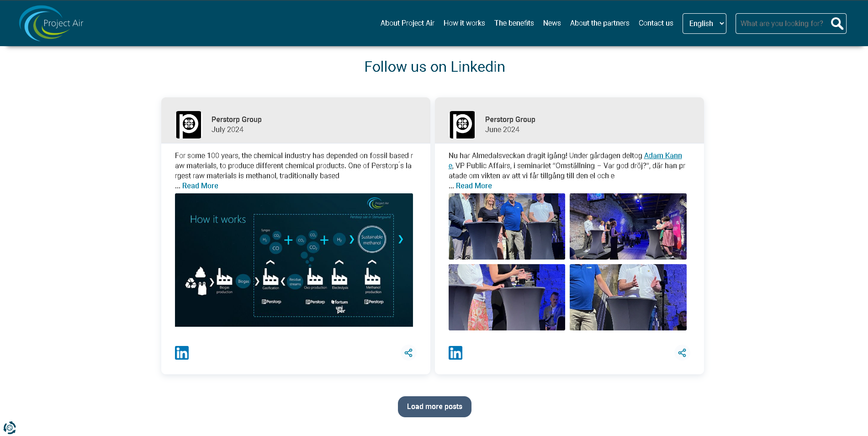Open The benefits menu item
868x436 pixels.
click(514, 23)
